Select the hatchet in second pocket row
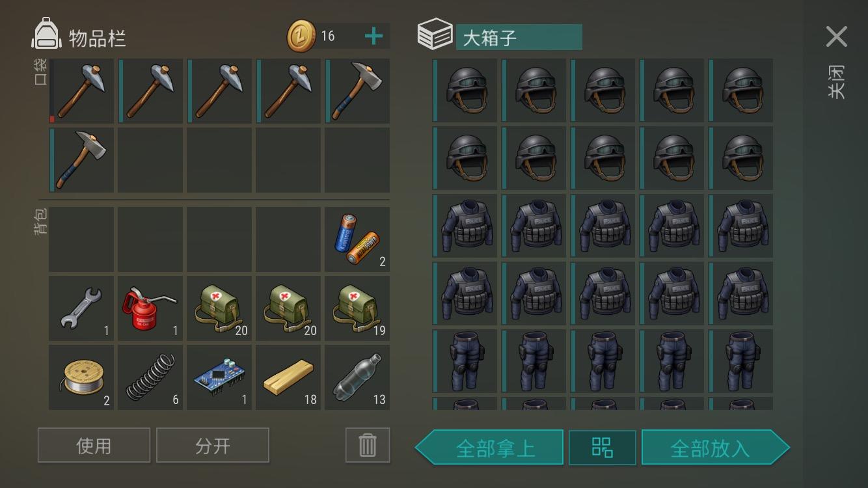This screenshot has width=868, height=488. [x=81, y=159]
